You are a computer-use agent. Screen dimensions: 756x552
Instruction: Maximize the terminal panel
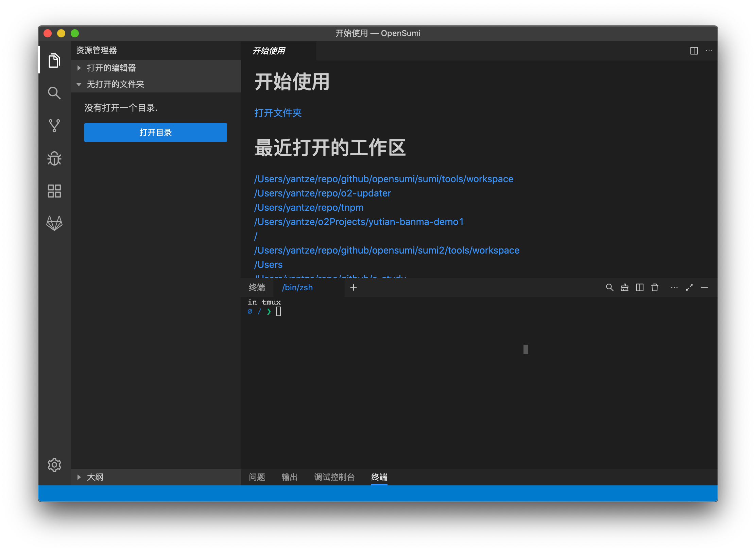click(689, 287)
